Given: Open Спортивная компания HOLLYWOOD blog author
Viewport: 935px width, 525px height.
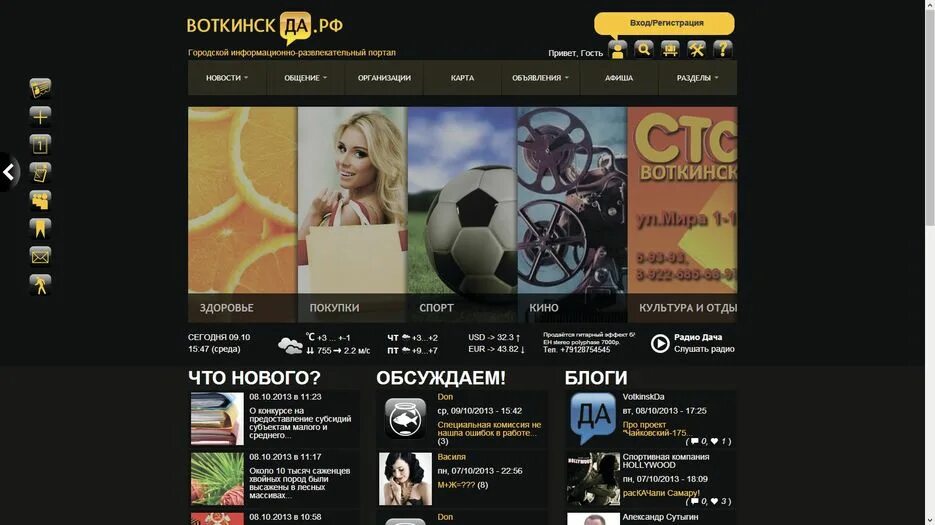Looking at the screenshot, I should (x=665, y=461).
